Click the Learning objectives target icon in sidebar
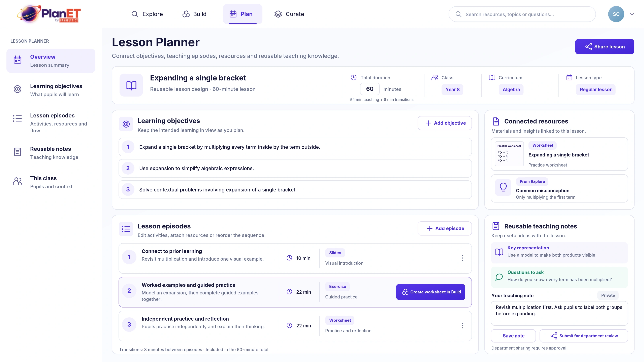 pyautogui.click(x=18, y=89)
